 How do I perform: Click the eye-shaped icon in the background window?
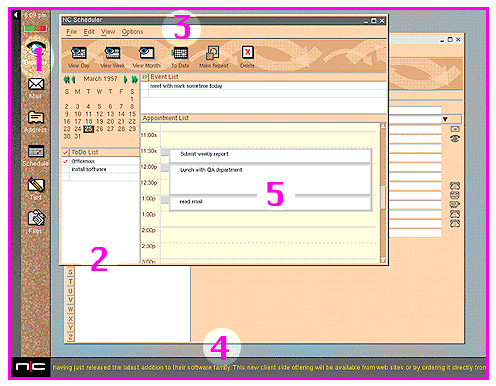(455, 138)
